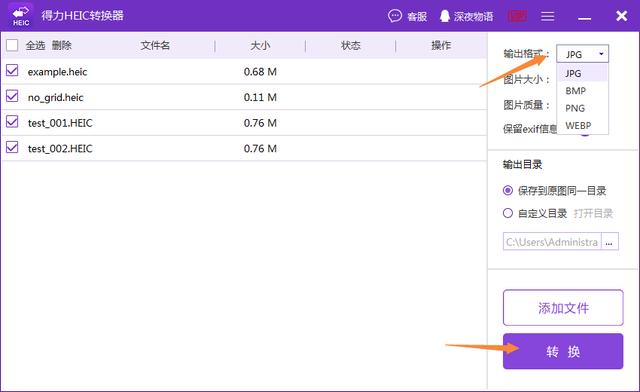Click the 得力HEIC转换器 title text

(82, 16)
